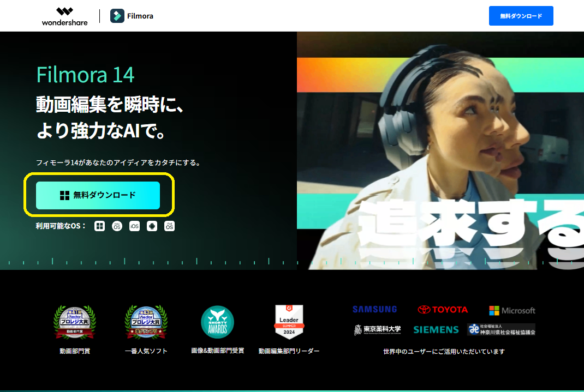Click the G2 Leader Summer 2024 badge
Viewport: 584px width, 392px height.
pos(289,322)
